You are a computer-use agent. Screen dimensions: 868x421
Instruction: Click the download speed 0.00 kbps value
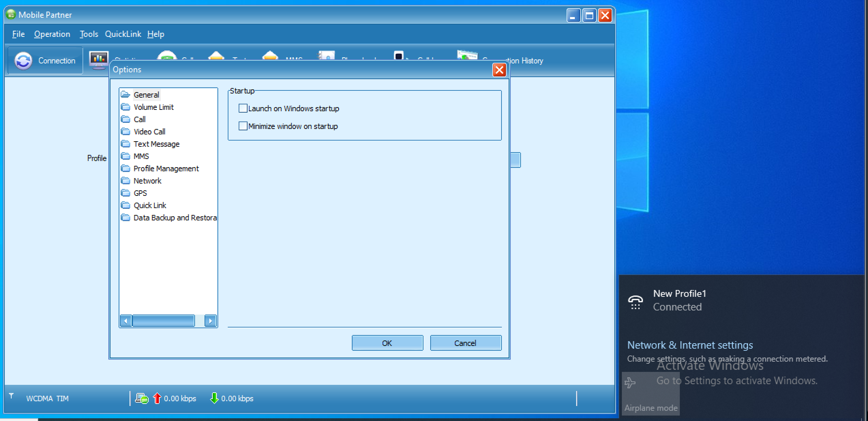(x=237, y=398)
